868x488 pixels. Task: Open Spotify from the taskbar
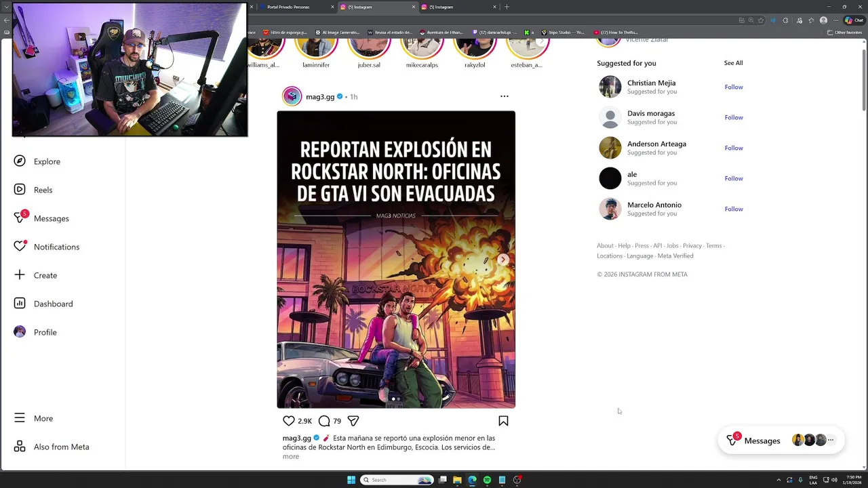[487, 480]
